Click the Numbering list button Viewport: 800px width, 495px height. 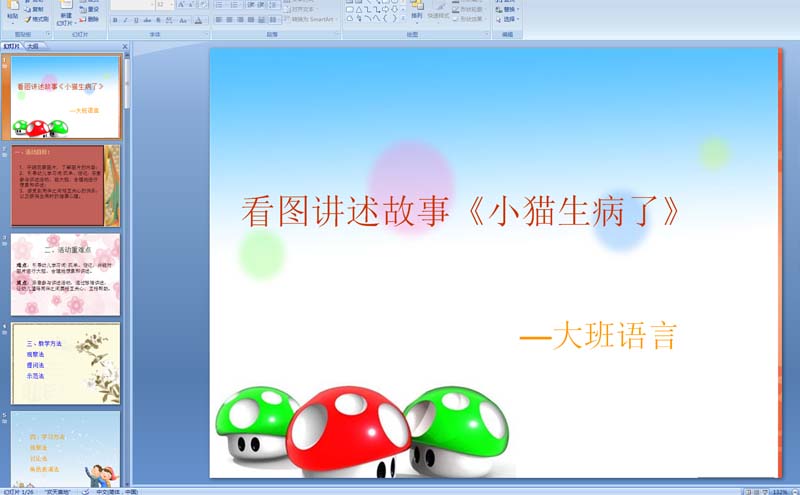[x=235, y=5]
